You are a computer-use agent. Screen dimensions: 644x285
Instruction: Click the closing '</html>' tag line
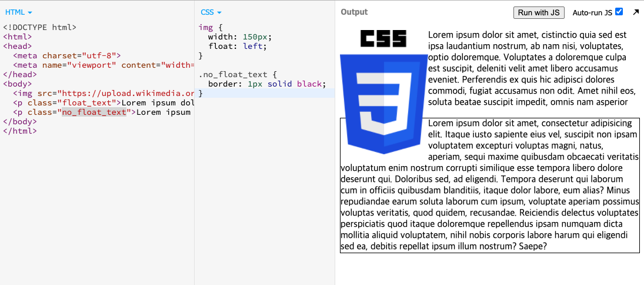tap(20, 131)
